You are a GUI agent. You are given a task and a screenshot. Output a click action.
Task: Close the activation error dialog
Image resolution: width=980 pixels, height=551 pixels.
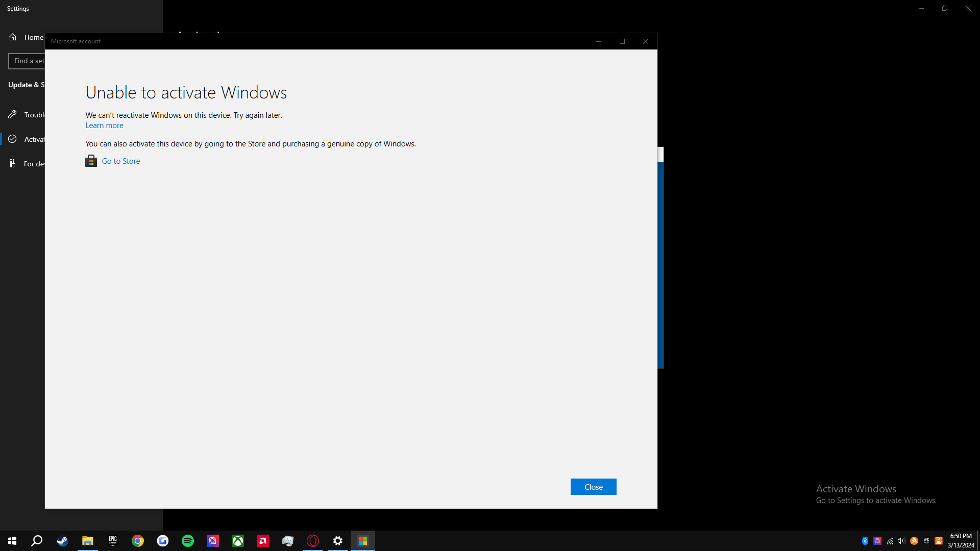point(593,486)
